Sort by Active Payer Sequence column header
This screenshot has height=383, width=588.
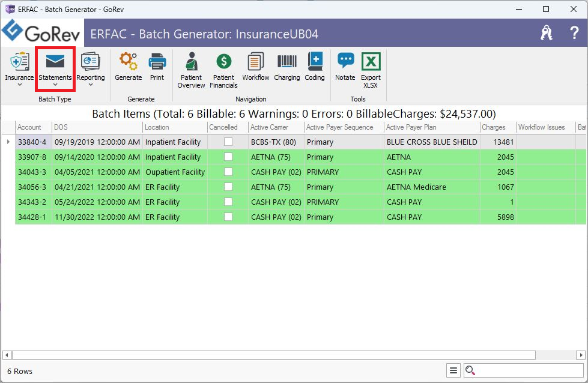(x=344, y=127)
